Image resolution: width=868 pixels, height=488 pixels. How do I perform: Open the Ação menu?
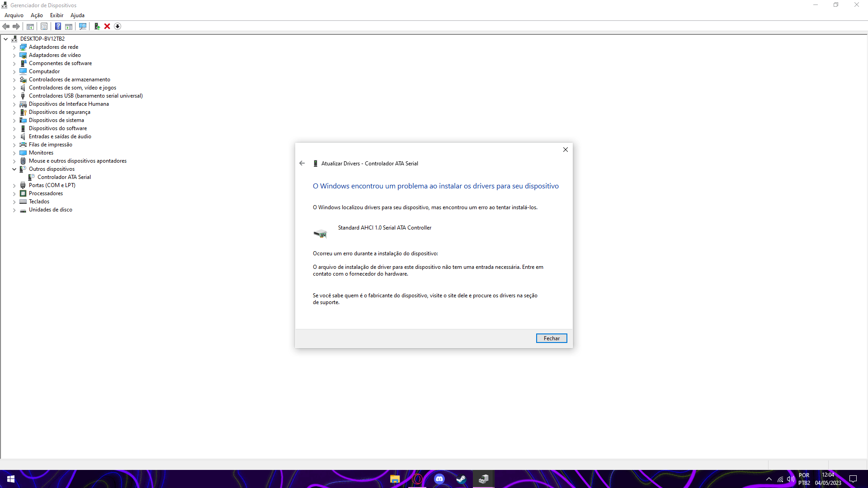click(x=37, y=15)
